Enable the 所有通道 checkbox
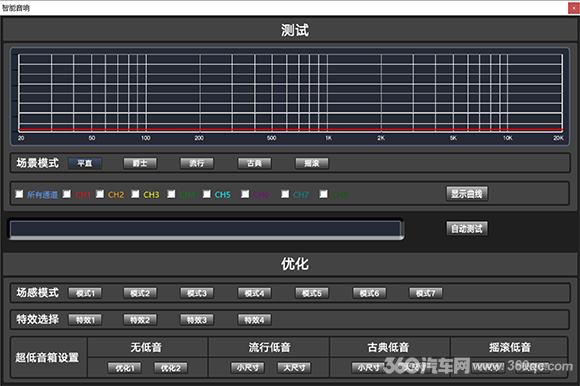580x386 pixels. point(19,194)
